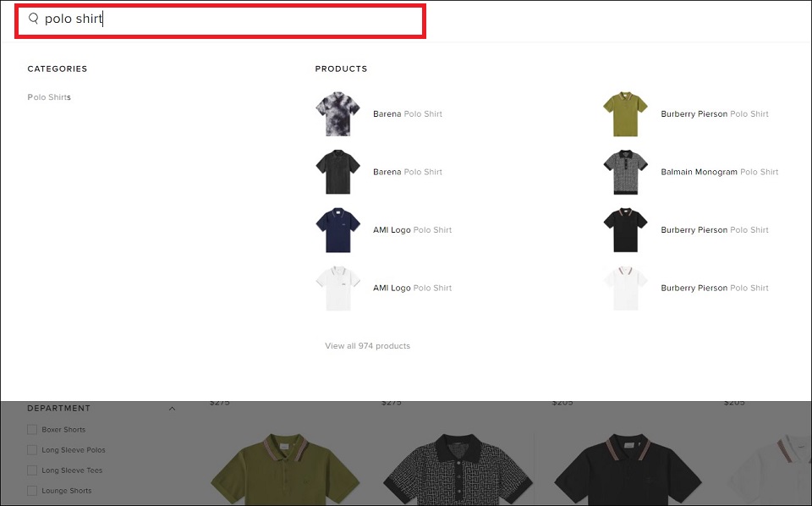
Task: Open the black Burberry Pierson Polo thumbnail
Action: (626, 230)
